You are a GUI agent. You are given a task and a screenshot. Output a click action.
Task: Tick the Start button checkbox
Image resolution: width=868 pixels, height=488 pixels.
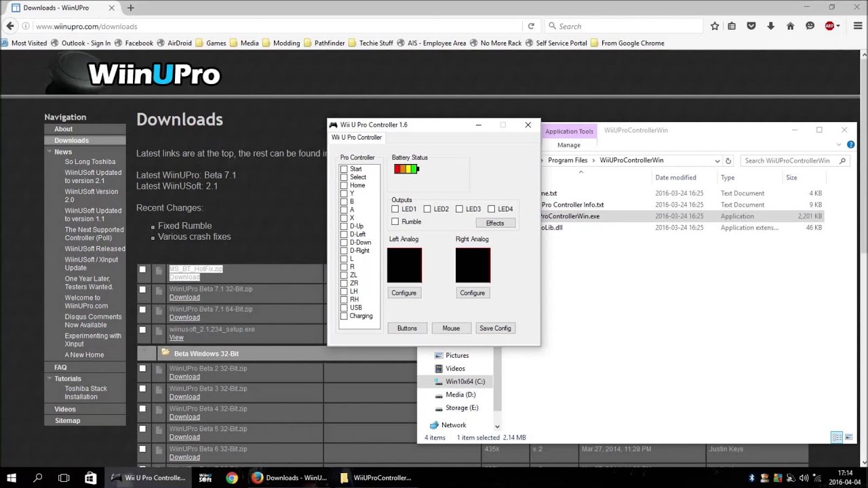pyautogui.click(x=344, y=169)
